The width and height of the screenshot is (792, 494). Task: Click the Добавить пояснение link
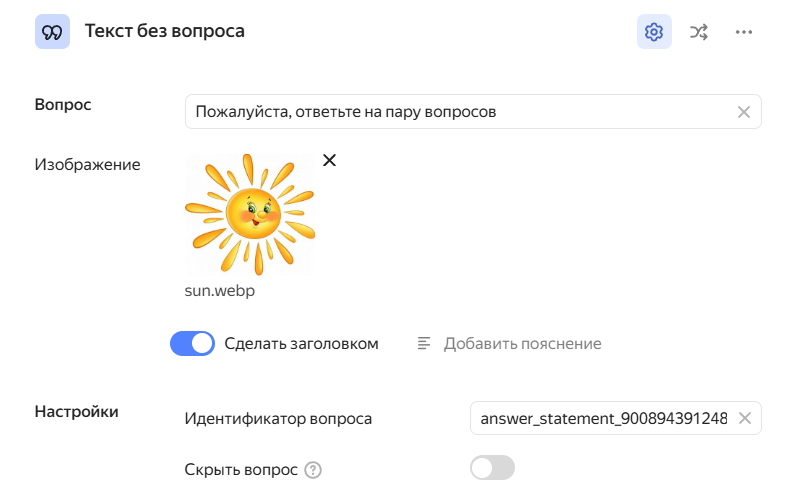point(522,344)
